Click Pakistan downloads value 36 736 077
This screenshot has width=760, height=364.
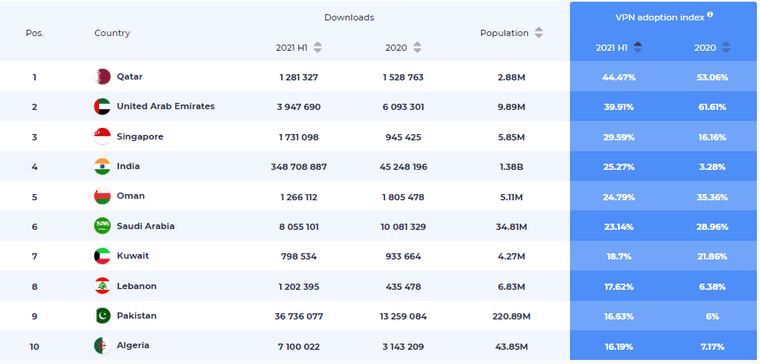coord(299,317)
